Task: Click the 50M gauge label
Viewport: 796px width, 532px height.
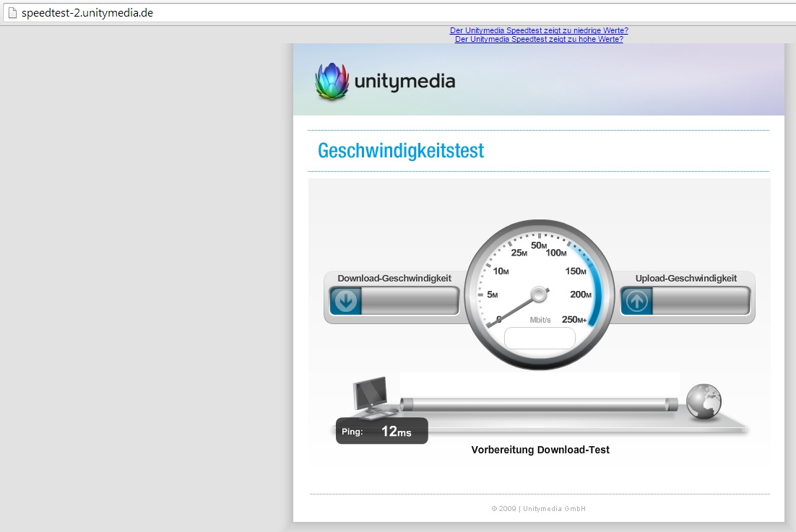Action: click(539, 245)
